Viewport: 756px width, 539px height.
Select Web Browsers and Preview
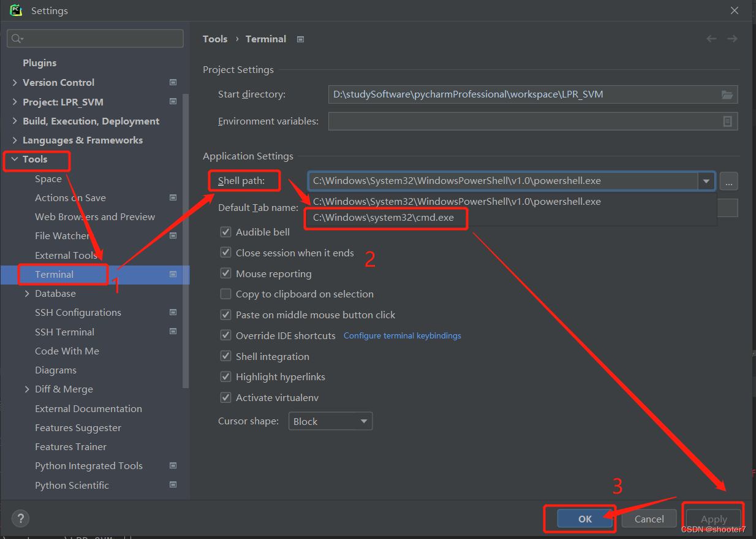pyautogui.click(x=95, y=217)
